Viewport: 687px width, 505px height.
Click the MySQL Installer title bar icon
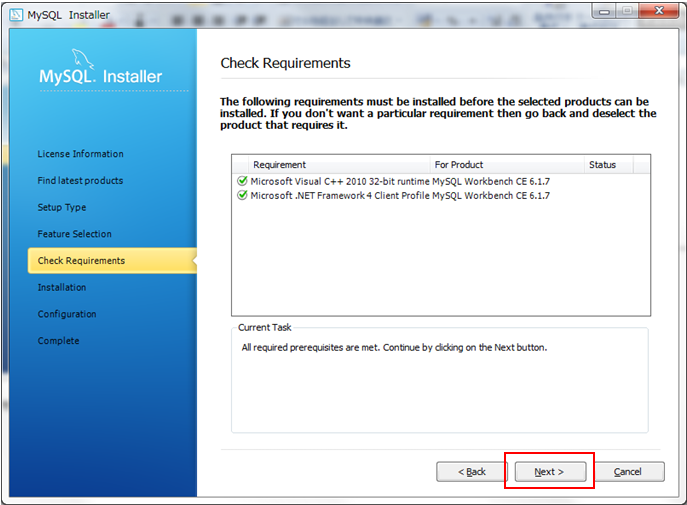click(x=16, y=15)
